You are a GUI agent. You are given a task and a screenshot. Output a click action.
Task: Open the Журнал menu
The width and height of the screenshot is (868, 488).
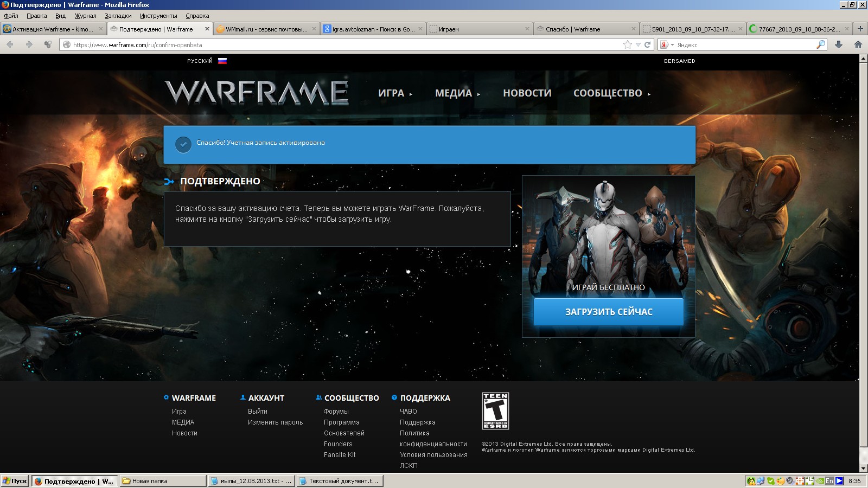tap(85, 16)
